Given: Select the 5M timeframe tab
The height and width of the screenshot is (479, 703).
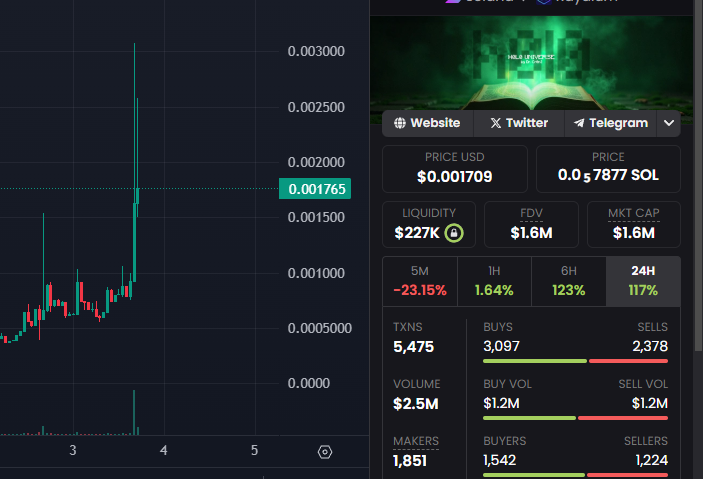Looking at the screenshot, I should [420, 281].
